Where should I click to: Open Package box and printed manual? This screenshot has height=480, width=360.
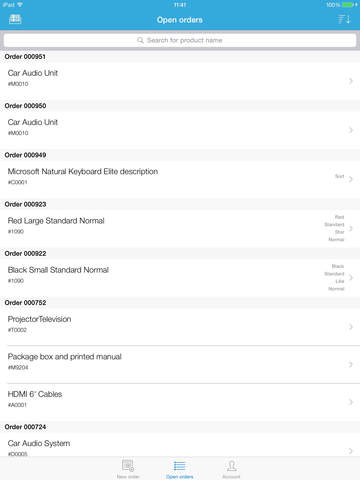click(x=180, y=365)
